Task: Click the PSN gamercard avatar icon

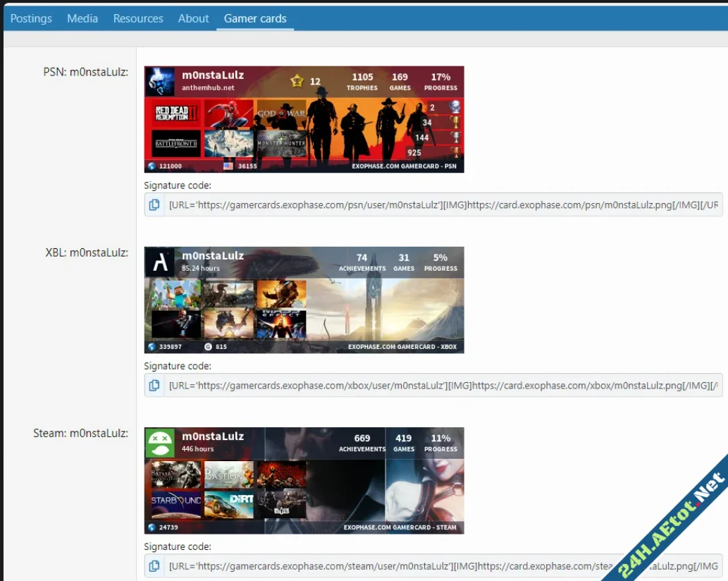Action: coord(159,82)
